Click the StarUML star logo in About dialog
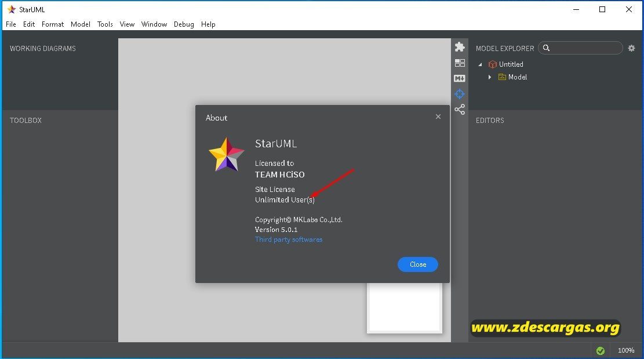 tap(226, 155)
